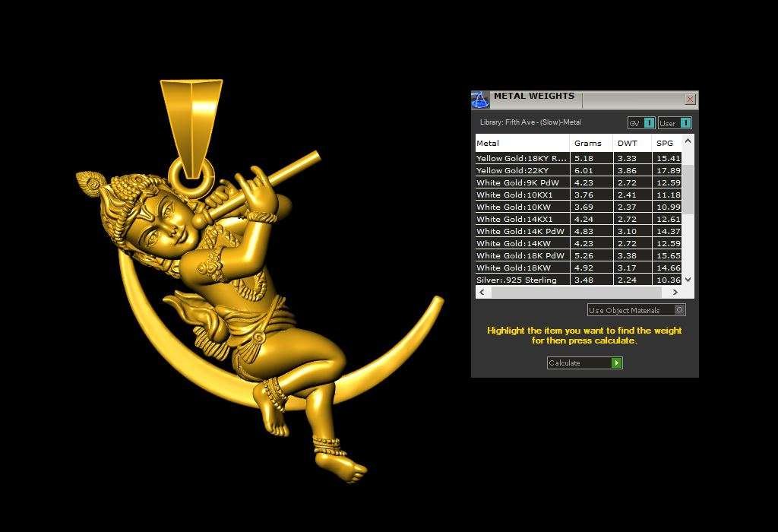This screenshot has height=532, width=778.
Task: Sort by the Metal column header
Action: [x=522, y=143]
